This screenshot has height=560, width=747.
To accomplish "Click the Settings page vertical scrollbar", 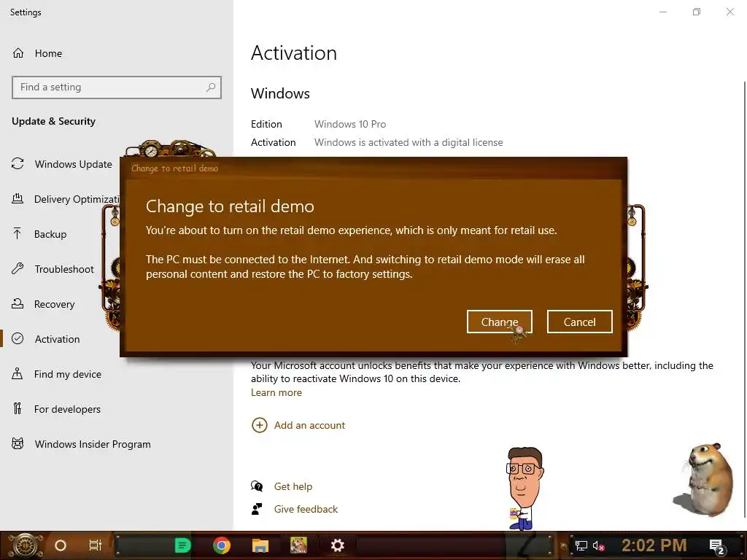I will (x=745, y=300).
